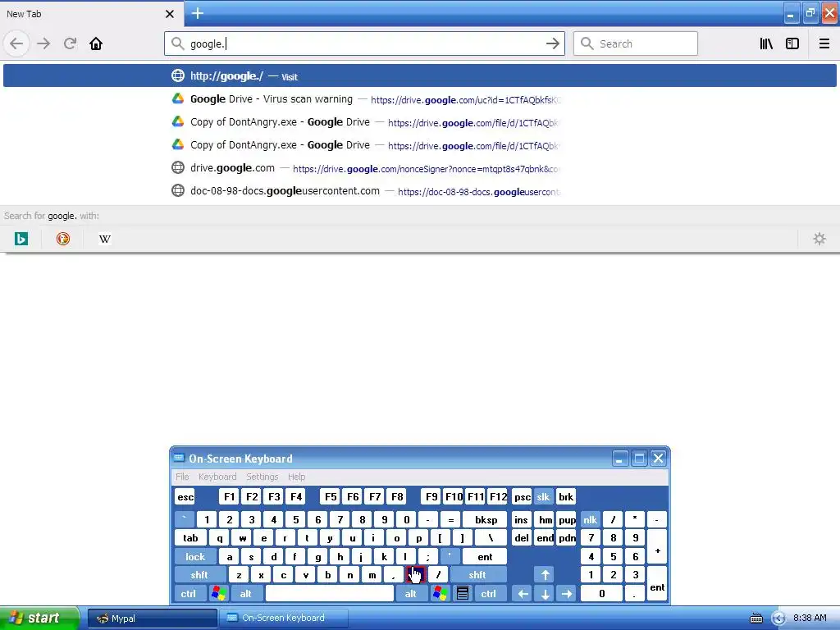Click the right Windows logo key
Viewport: 840px width, 630px height.
tap(440, 594)
